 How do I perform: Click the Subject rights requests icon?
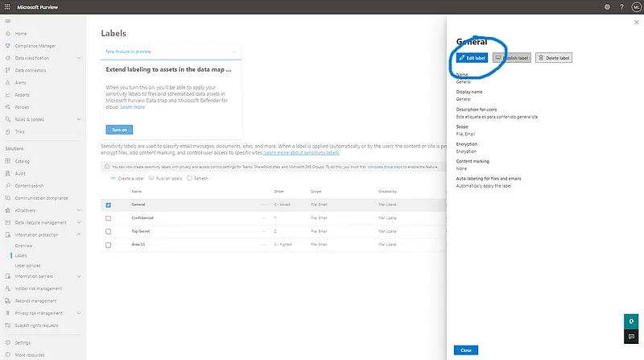8,325
